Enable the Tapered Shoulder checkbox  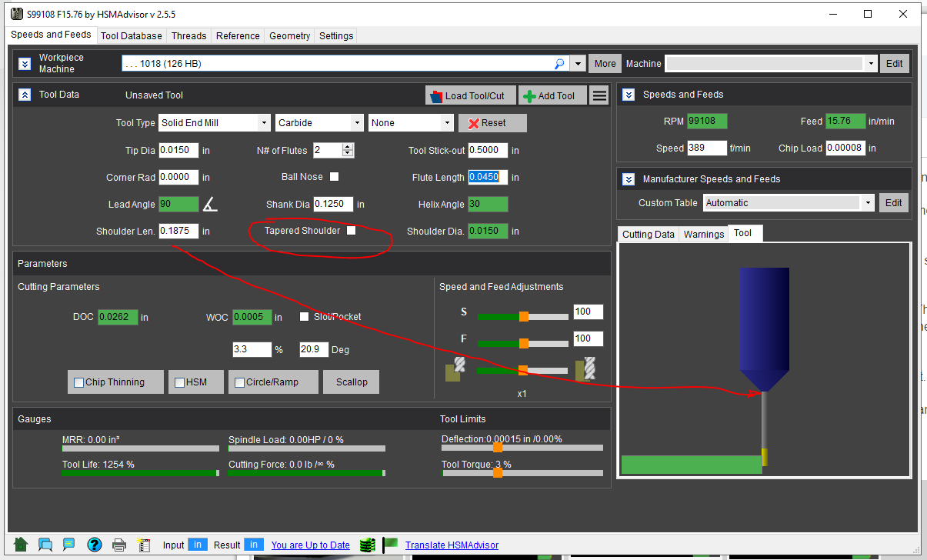point(352,231)
